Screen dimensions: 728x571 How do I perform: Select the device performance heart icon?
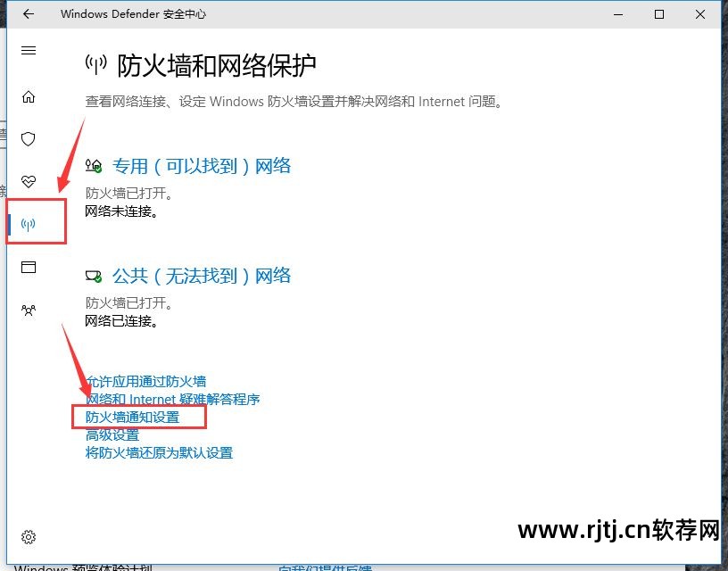pyautogui.click(x=28, y=181)
